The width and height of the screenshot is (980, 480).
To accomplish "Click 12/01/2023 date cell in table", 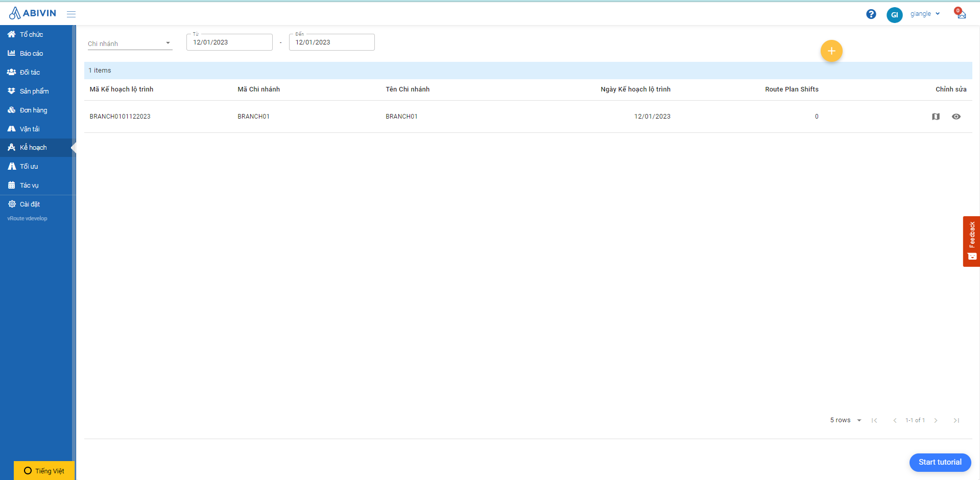I will coord(652,117).
